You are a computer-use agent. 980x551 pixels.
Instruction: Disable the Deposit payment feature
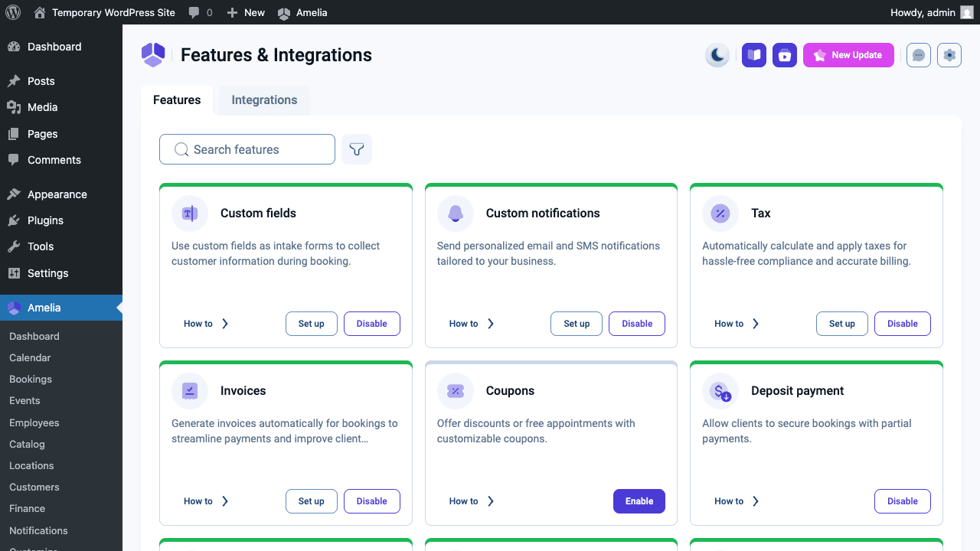coord(903,501)
